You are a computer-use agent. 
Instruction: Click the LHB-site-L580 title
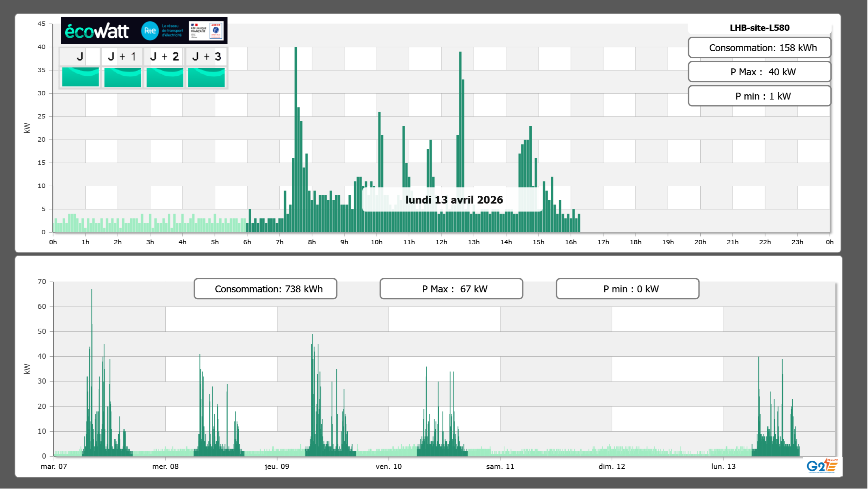tap(759, 28)
